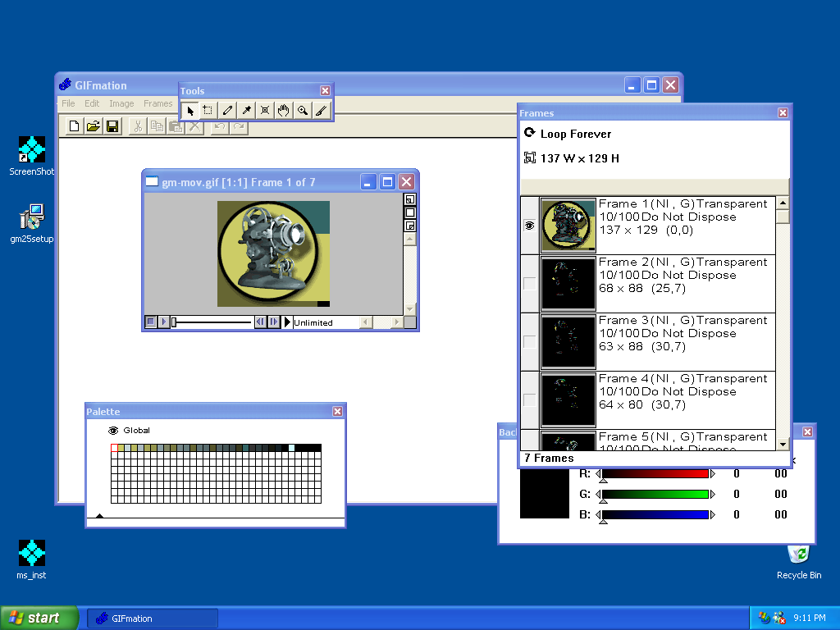Click the Frame 4 thumbnail in Frames panel
This screenshot has width=840, height=630.
[x=568, y=399]
